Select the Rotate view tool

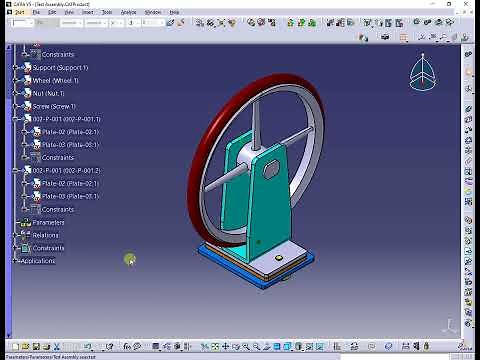click(236, 347)
